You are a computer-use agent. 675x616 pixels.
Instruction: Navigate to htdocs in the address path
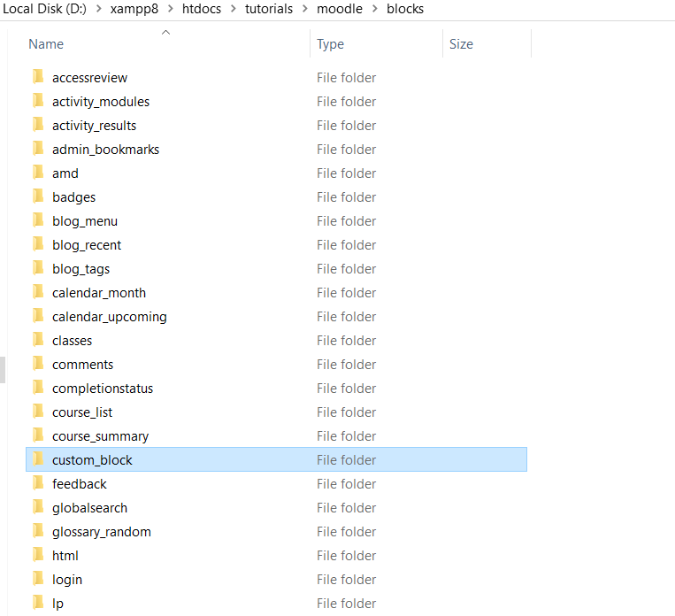click(x=202, y=9)
